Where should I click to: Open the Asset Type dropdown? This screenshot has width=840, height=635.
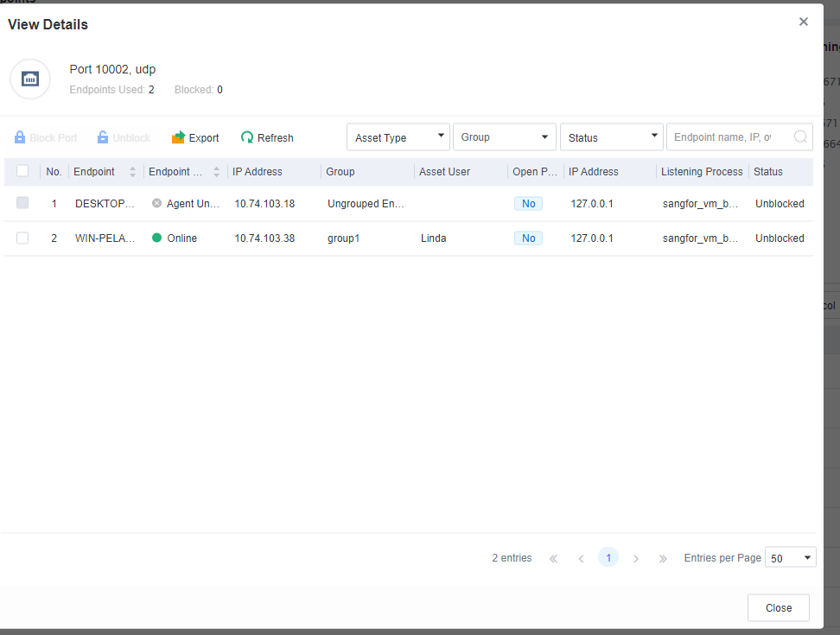click(x=398, y=137)
